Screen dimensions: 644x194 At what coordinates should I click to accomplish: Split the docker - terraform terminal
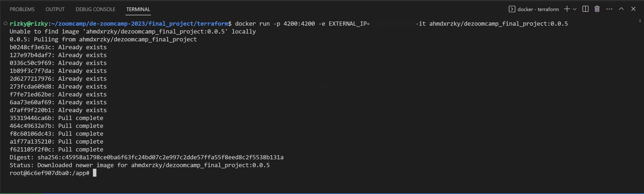[585, 9]
